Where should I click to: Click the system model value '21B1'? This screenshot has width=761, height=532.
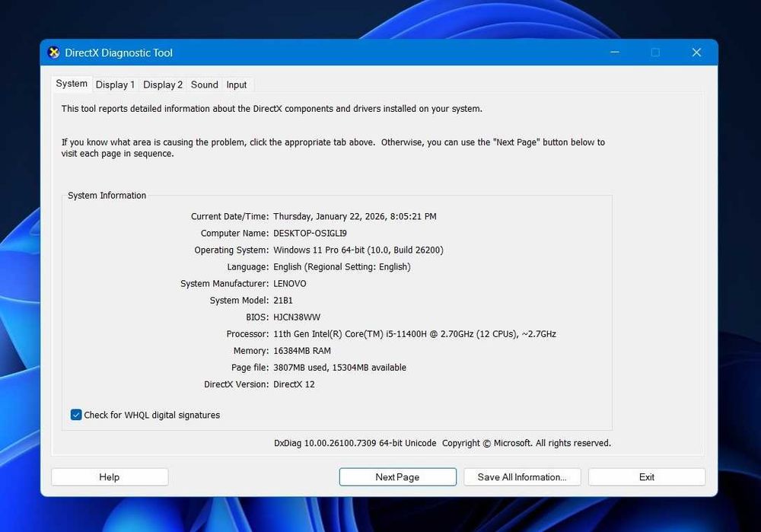283,300
